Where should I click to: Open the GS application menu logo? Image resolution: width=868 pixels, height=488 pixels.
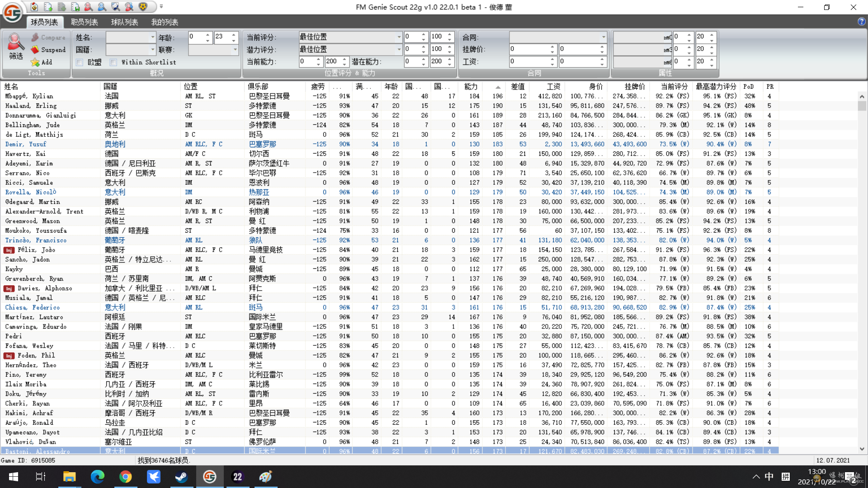tap(12, 12)
